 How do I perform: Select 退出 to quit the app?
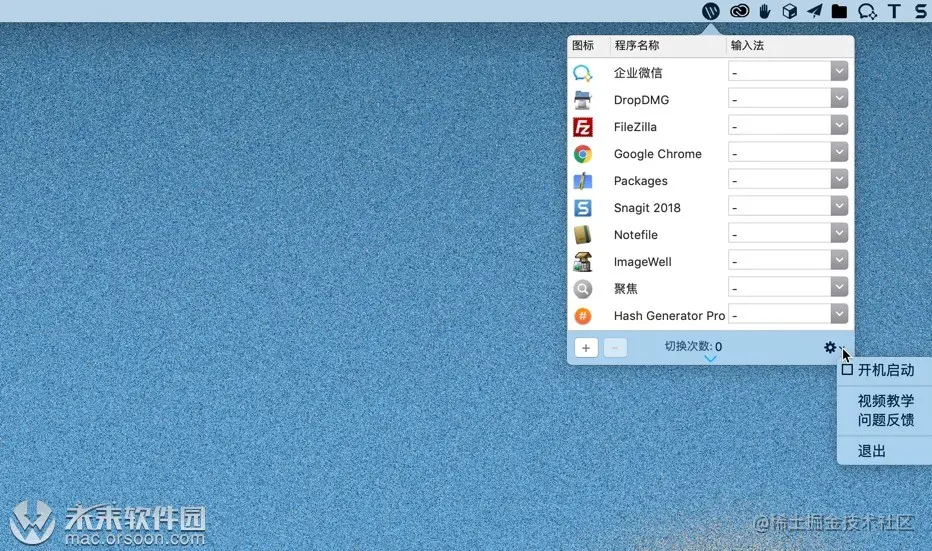(x=871, y=451)
